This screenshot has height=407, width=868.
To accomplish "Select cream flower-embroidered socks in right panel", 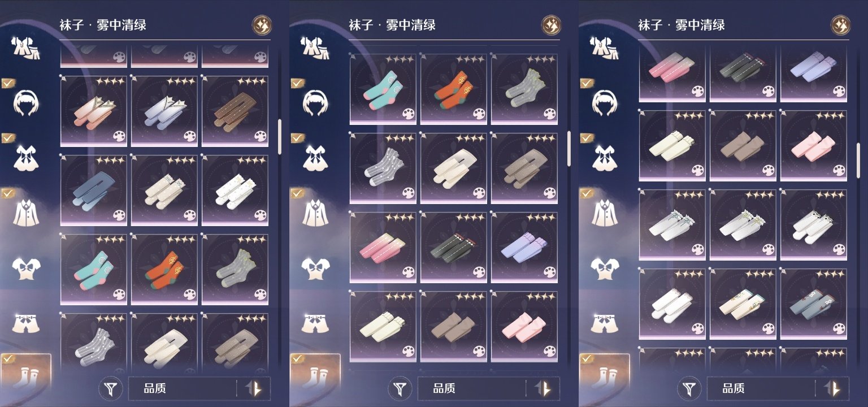I will pyautogui.click(x=743, y=304).
